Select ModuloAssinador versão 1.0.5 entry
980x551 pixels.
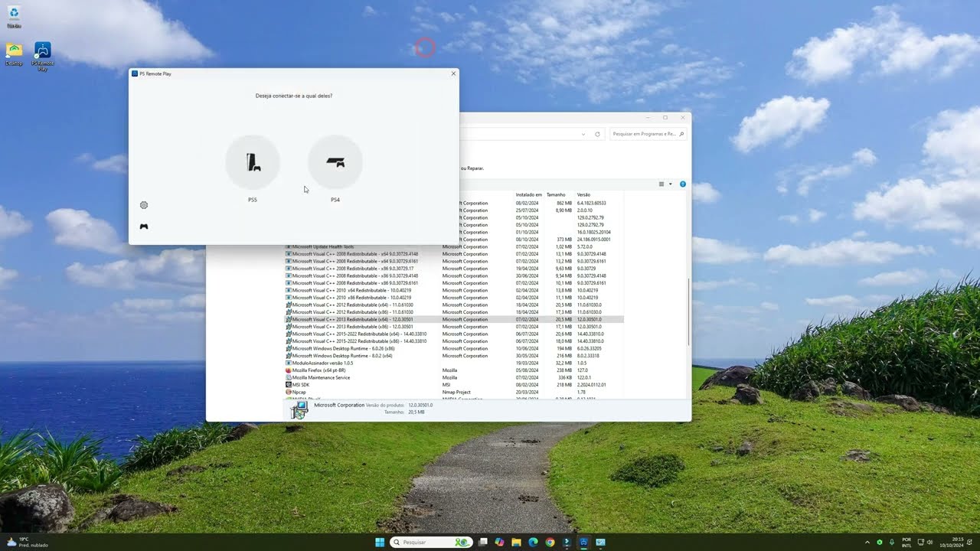(454, 363)
